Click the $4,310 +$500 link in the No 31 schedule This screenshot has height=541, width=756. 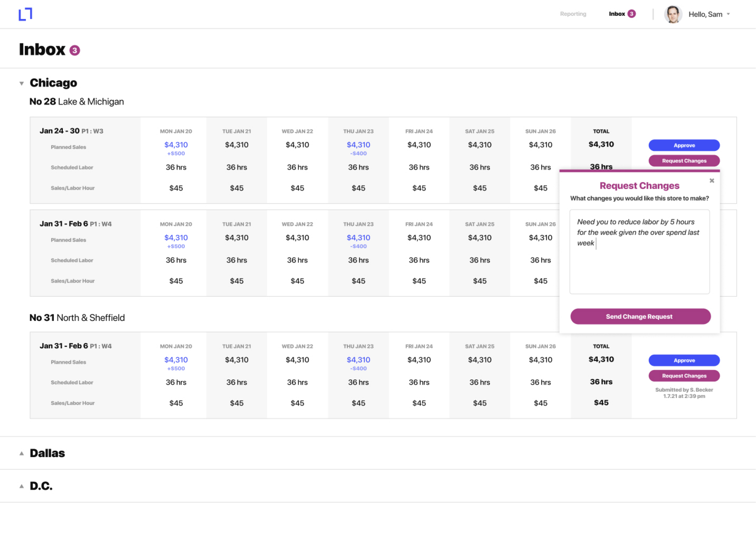(x=176, y=360)
